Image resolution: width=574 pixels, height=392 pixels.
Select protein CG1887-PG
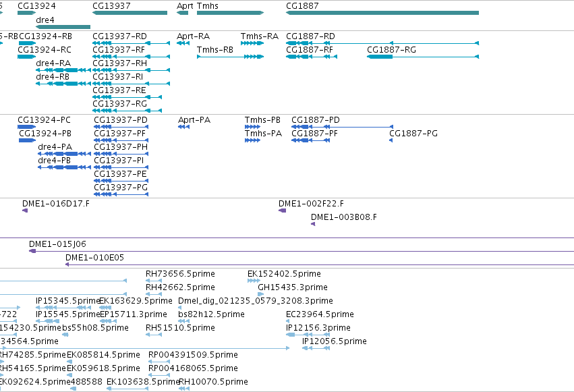[391, 140]
